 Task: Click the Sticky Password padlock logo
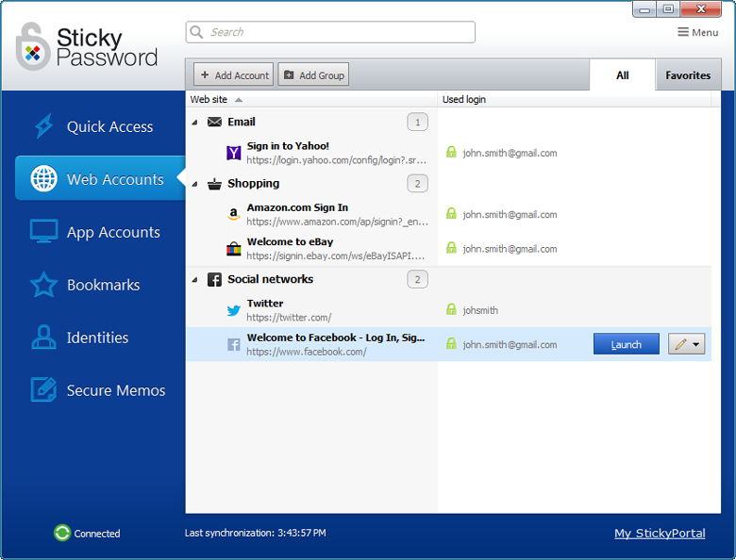[x=33, y=46]
